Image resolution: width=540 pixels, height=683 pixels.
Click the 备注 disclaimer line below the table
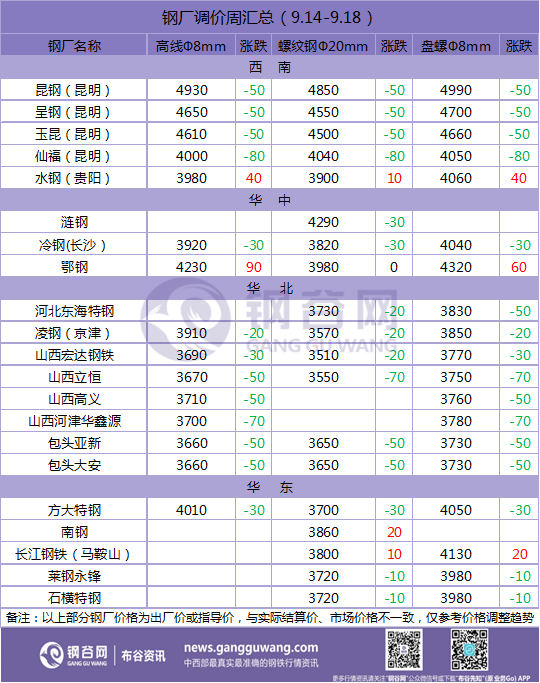point(270,618)
